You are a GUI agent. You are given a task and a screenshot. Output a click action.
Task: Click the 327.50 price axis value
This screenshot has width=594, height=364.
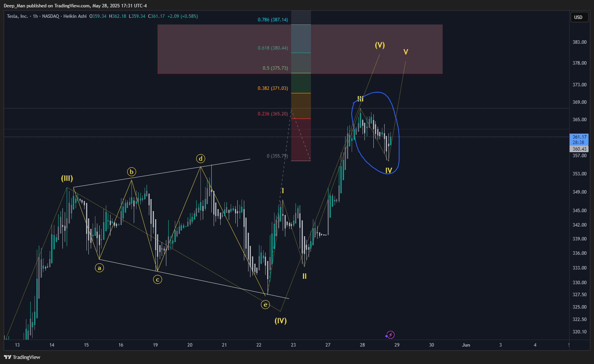580,295
